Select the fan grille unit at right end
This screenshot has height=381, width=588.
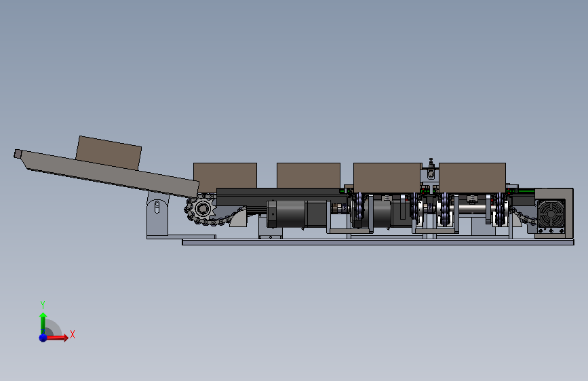(551, 214)
